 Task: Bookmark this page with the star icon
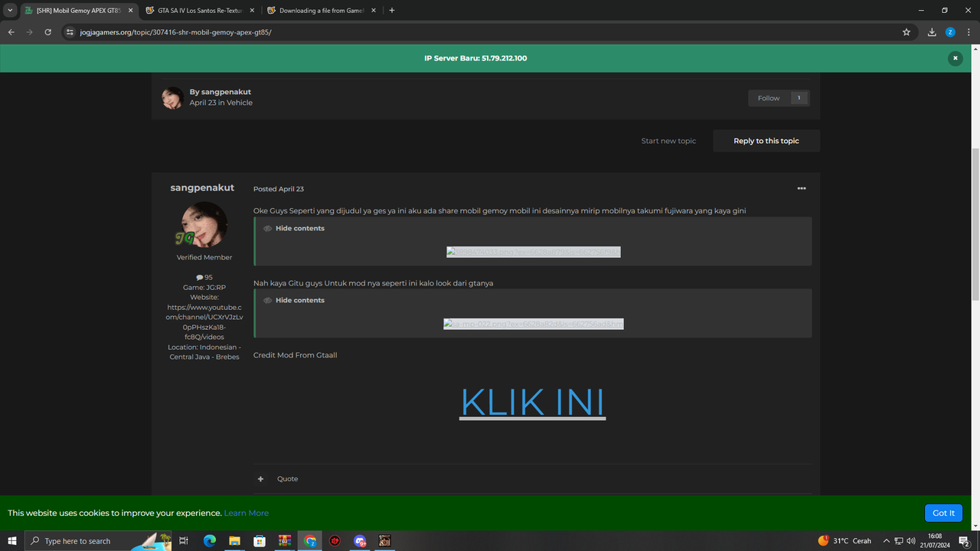point(906,32)
